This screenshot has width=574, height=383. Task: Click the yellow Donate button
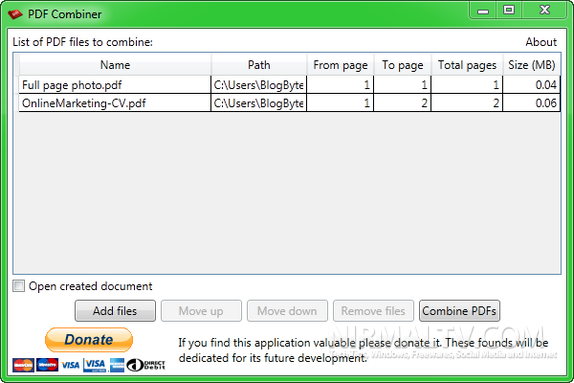(89, 340)
